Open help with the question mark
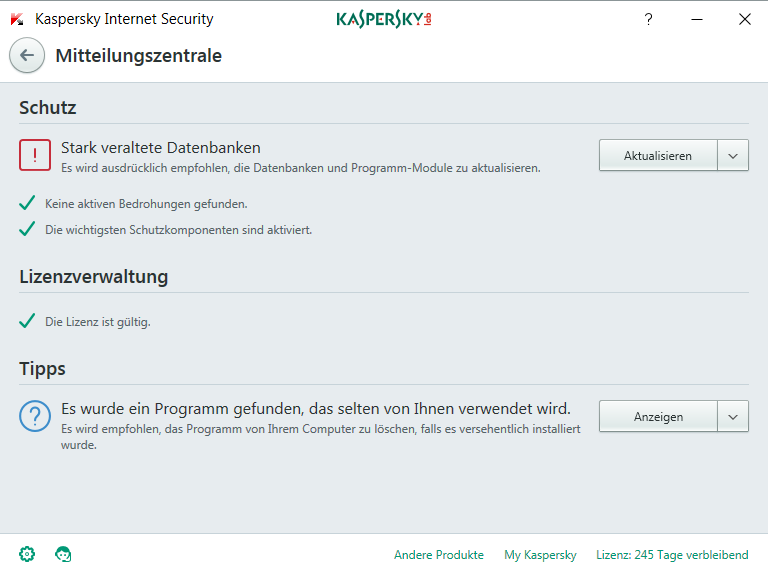The height and width of the screenshot is (574, 768). click(648, 19)
